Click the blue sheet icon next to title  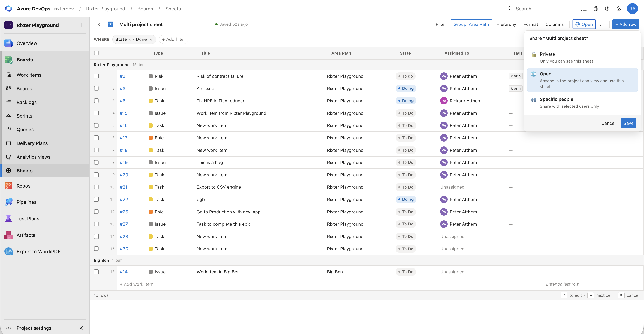(110, 24)
